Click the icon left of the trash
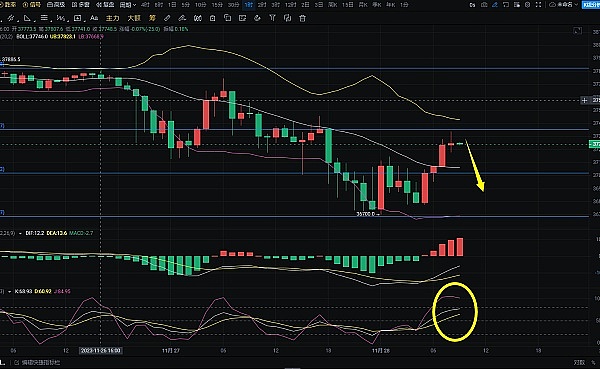Screen dimensions: 600x369 point(287,18)
